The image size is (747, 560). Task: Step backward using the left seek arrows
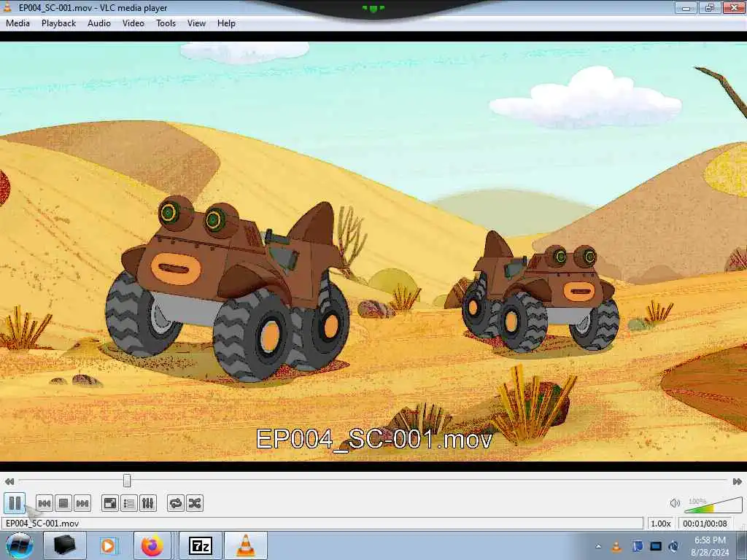click(x=9, y=481)
